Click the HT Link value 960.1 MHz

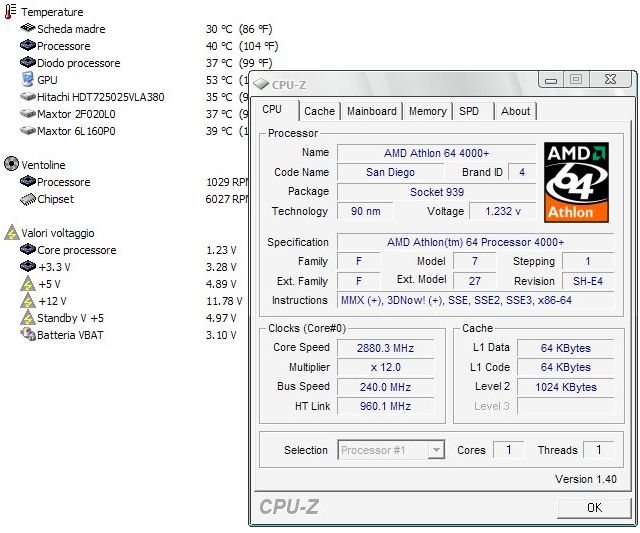[385, 406]
